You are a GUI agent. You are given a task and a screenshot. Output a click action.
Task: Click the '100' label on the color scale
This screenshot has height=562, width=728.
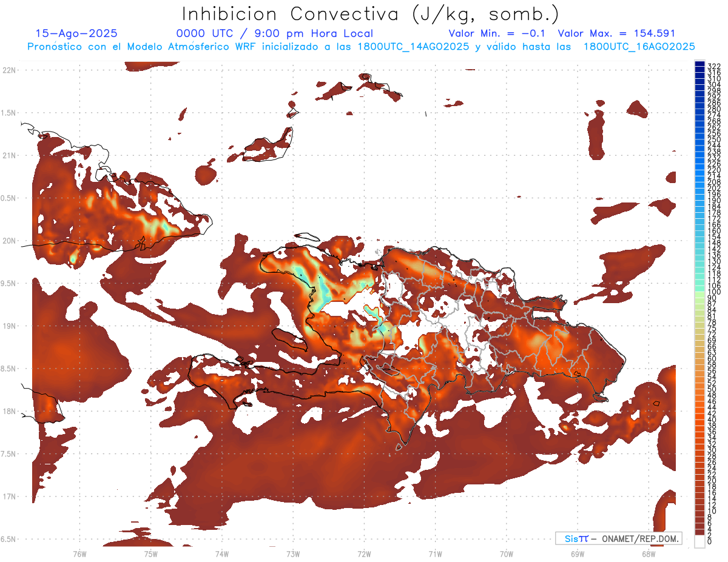(713, 292)
